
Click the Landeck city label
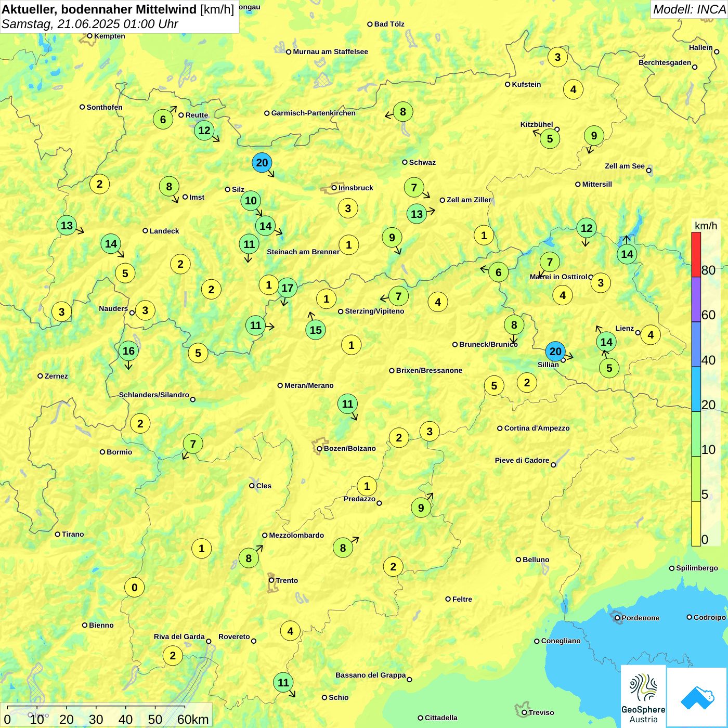[x=164, y=231]
